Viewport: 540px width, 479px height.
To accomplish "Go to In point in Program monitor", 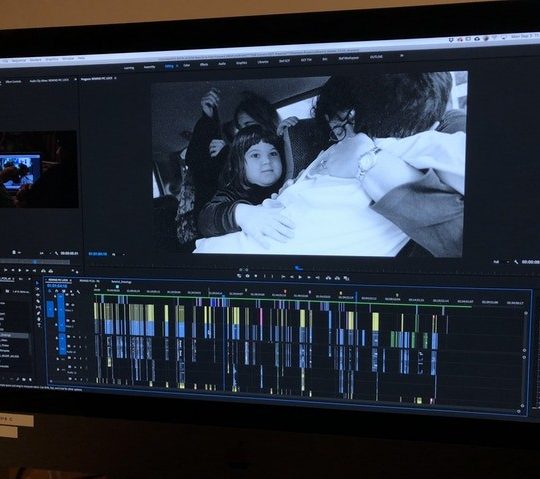I will pos(283,277).
